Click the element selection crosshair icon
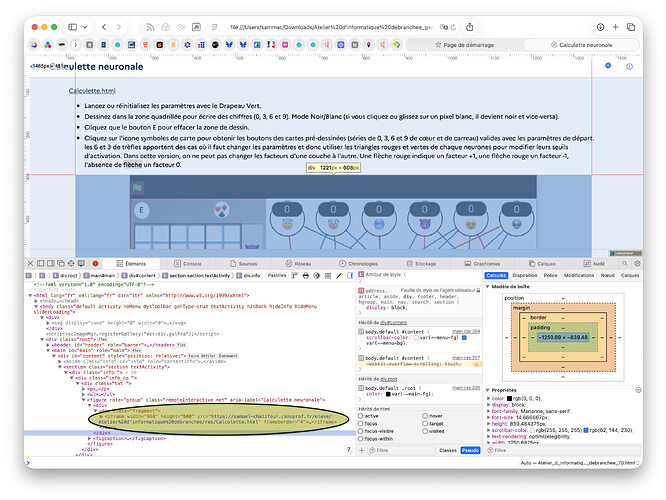This screenshot has height=500, width=666. 71,263
